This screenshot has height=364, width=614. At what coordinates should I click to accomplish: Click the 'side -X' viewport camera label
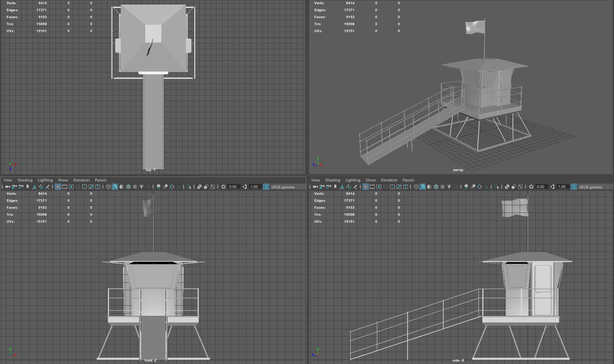pos(458,360)
